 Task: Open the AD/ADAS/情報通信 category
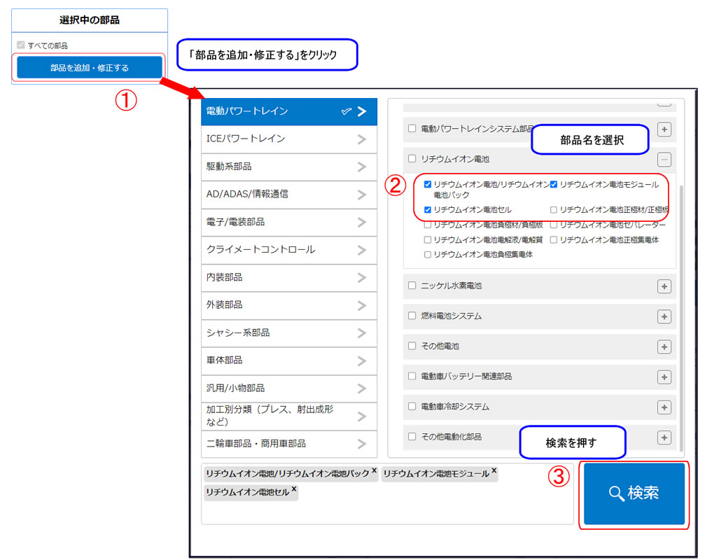coord(287,194)
